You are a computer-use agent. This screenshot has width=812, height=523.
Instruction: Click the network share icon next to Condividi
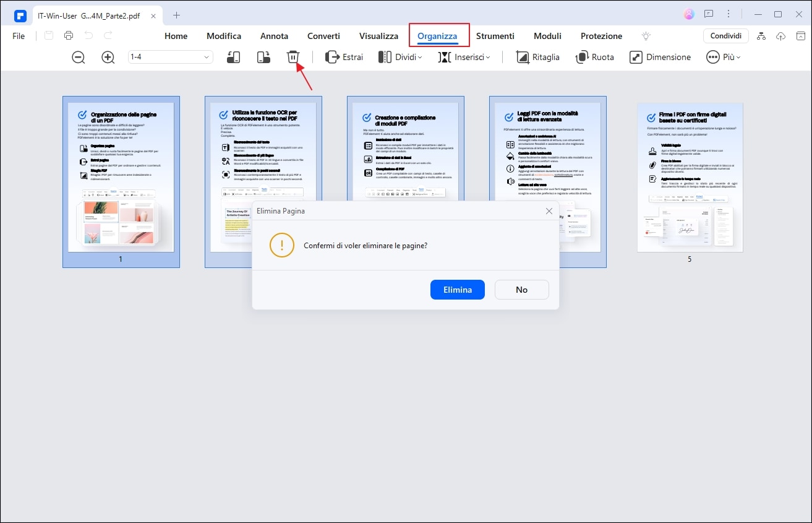761,36
